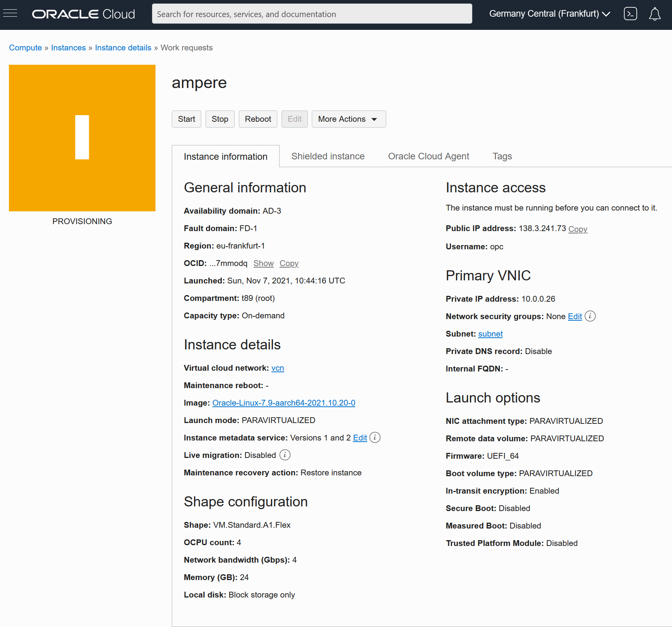Image resolution: width=672 pixels, height=627 pixels.
Task: Click the info icon next to Network security groups
Action: coord(590,316)
